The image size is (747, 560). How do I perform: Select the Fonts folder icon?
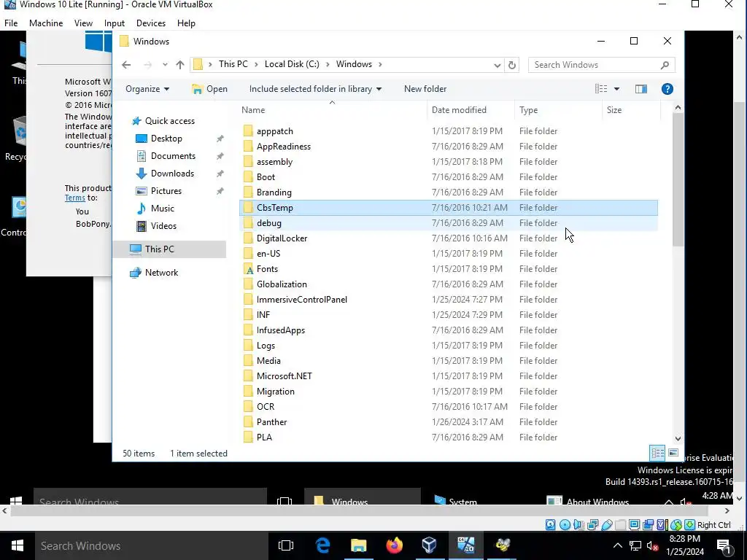(248, 269)
